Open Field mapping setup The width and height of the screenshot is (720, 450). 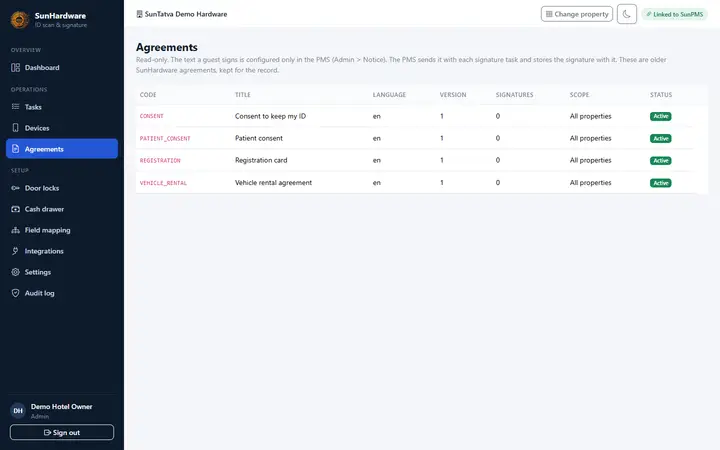(48, 230)
